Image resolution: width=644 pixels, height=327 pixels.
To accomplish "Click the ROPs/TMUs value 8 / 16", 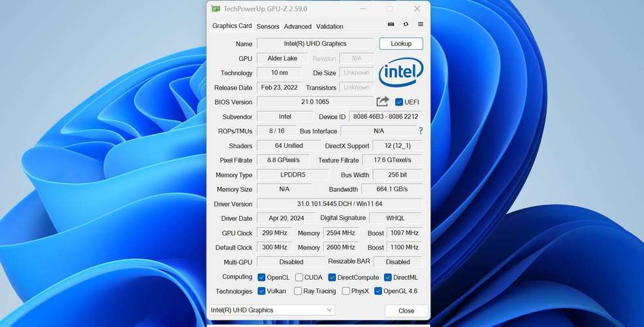I will pyautogui.click(x=276, y=131).
